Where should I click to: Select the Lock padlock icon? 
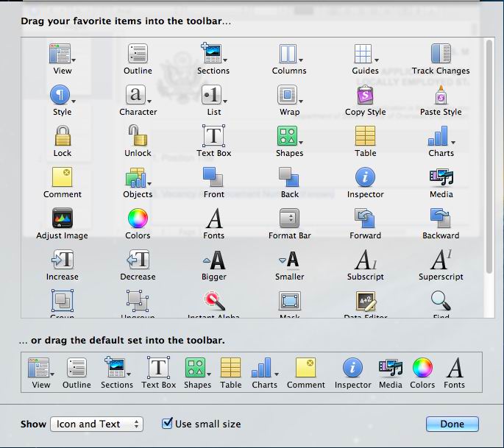coord(63,135)
